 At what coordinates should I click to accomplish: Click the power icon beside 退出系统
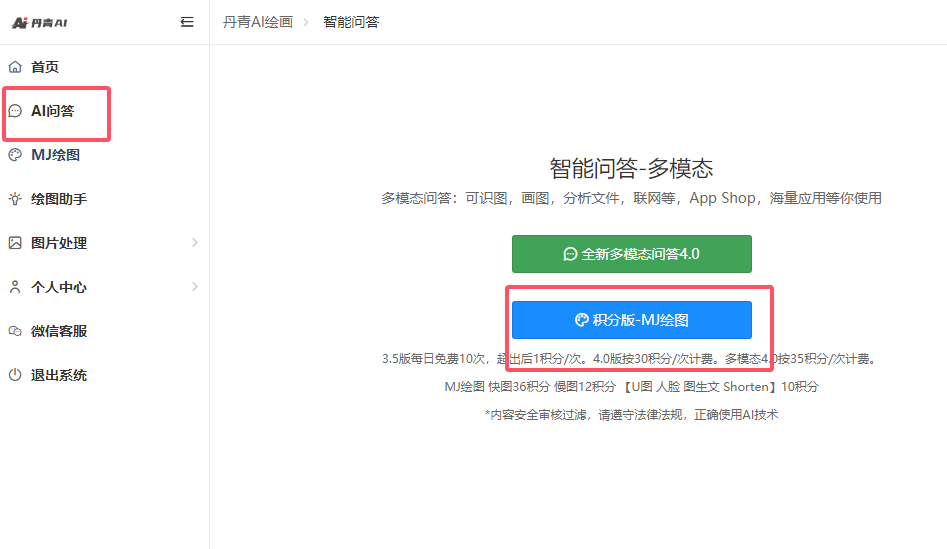(15, 375)
